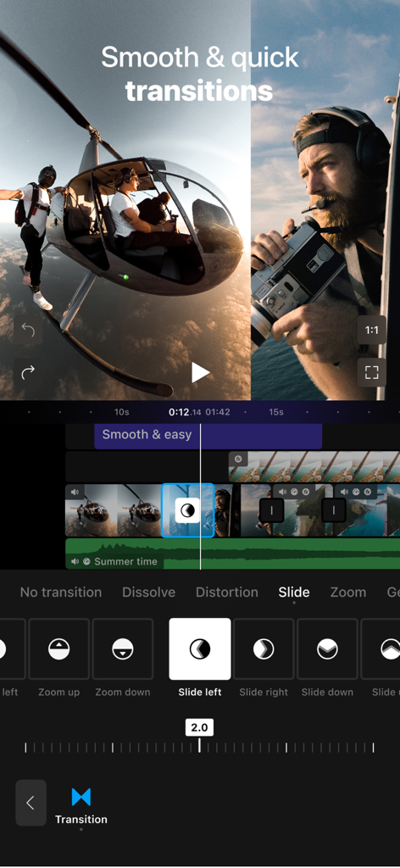
Task: Tap the 15s mark on time ruler
Action: [276, 412]
